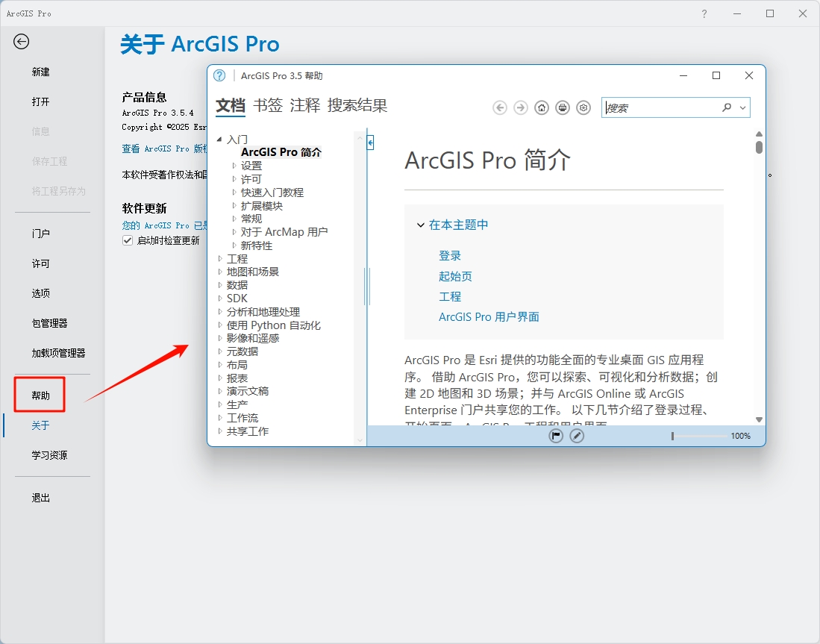Click the back navigation arrow in the help window
This screenshot has height=644, width=820.
click(500, 107)
